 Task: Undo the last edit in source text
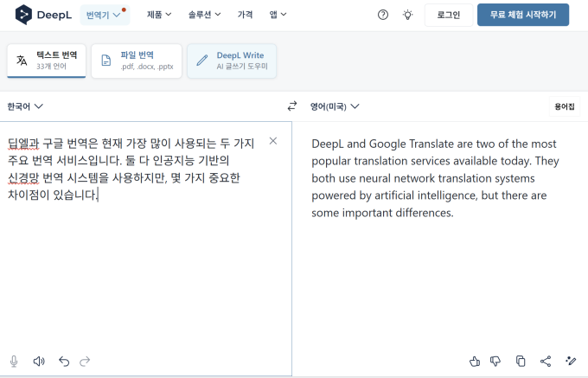pos(64,361)
